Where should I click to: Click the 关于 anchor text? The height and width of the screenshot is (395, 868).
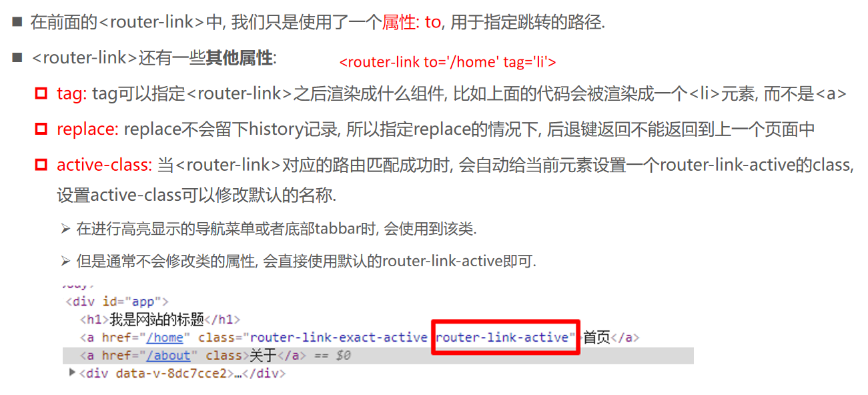[x=263, y=356]
